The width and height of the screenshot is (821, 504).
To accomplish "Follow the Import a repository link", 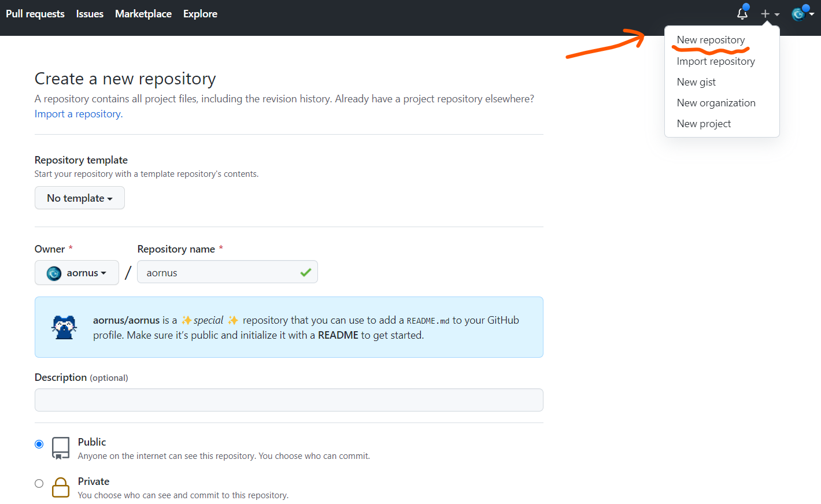I will pos(79,114).
